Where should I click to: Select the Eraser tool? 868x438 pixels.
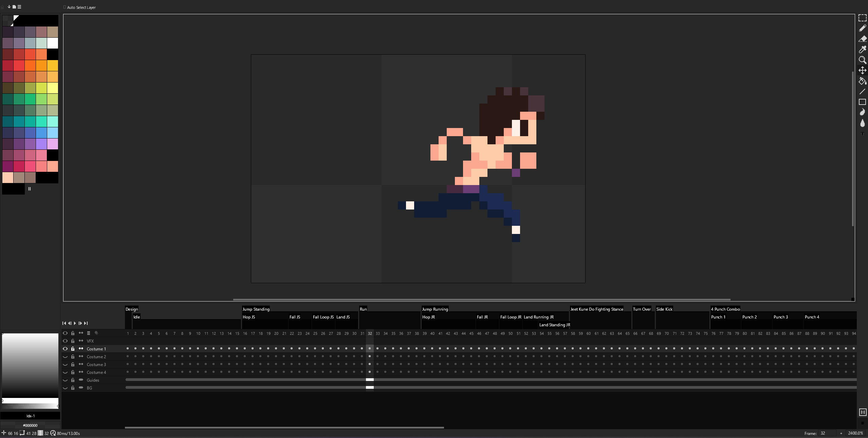(x=862, y=39)
